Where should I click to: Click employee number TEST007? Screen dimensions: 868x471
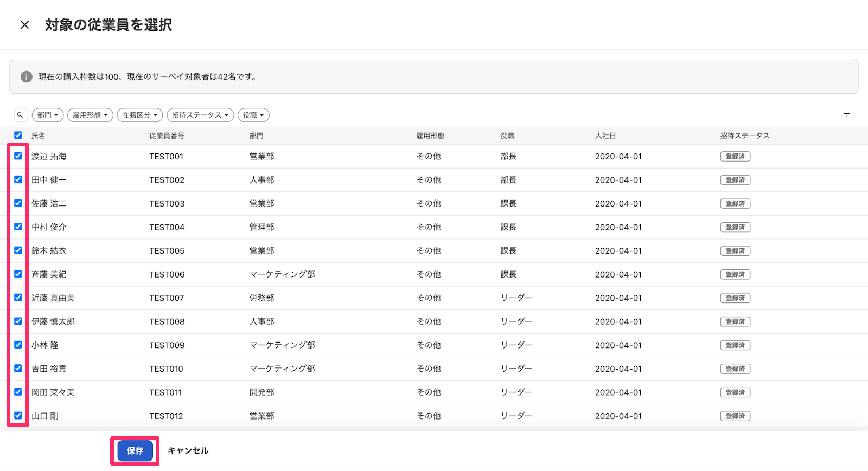[167, 298]
